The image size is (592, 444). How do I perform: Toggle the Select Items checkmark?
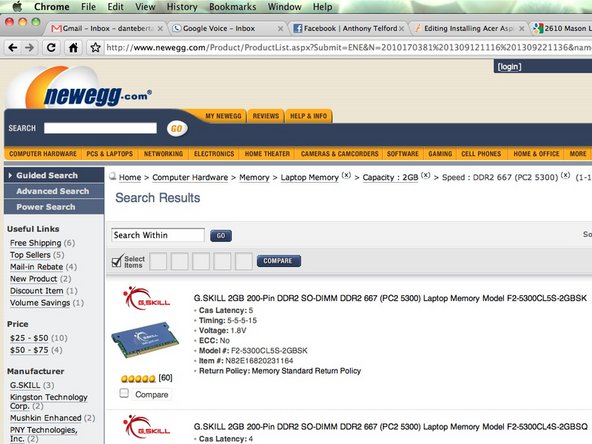[117, 261]
